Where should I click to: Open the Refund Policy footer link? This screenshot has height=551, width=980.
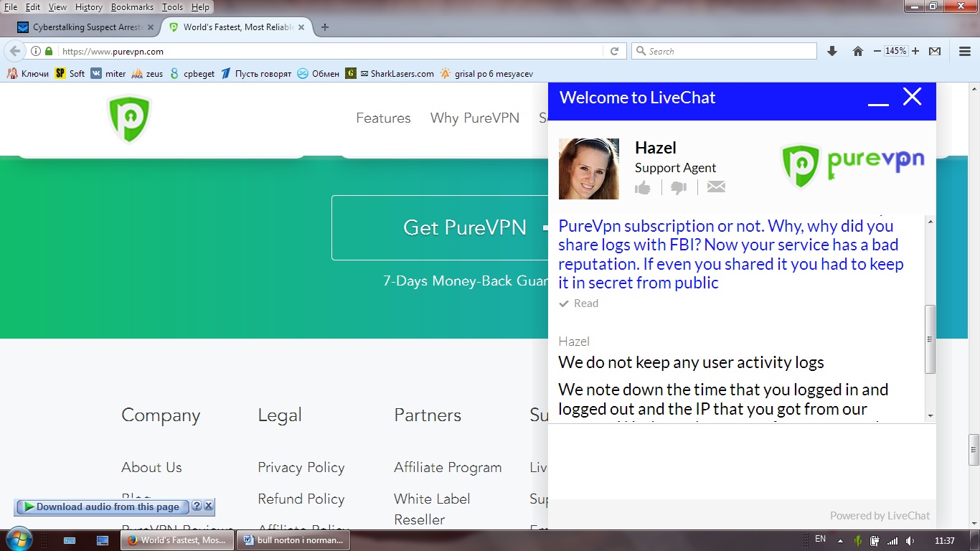click(301, 499)
